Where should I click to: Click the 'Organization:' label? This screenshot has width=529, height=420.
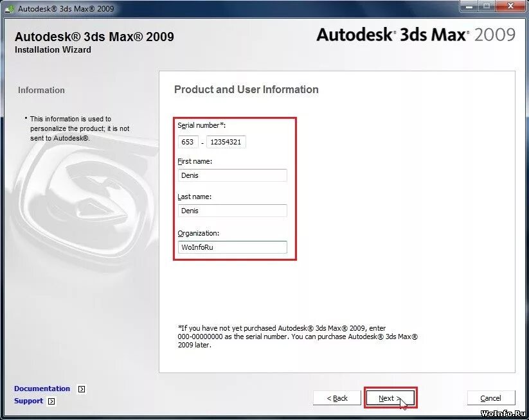tap(199, 233)
